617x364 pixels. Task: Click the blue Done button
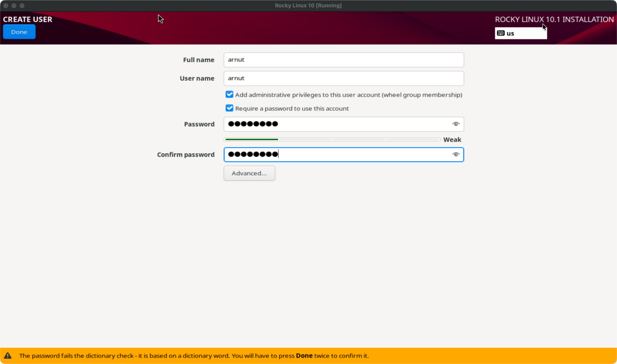tap(19, 32)
